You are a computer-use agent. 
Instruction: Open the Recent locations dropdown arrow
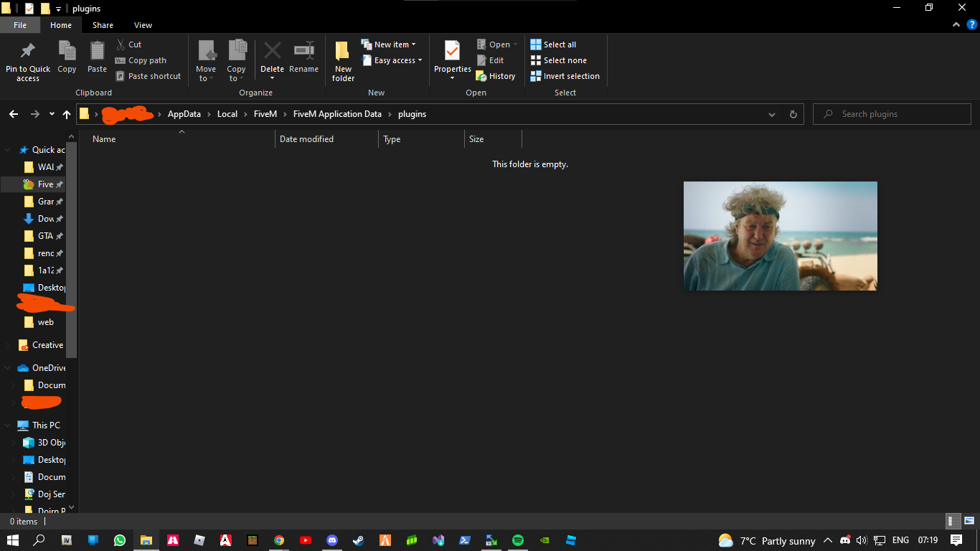52,114
